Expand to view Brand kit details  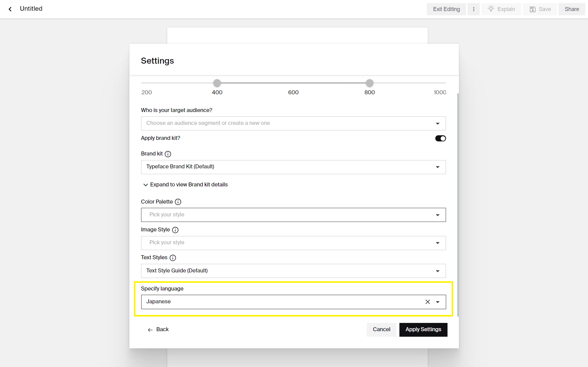[185, 184]
